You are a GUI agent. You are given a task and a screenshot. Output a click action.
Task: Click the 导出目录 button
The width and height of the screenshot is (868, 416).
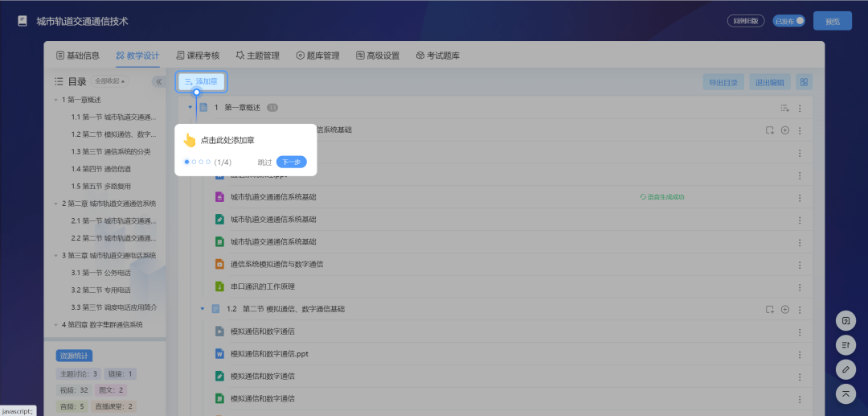tap(723, 83)
